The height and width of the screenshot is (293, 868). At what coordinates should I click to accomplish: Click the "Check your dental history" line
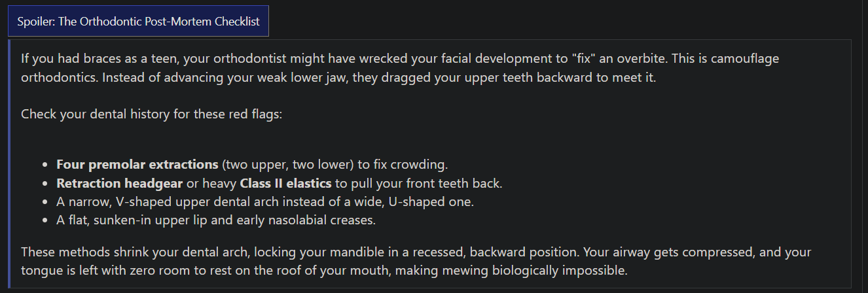(x=151, y=114)
